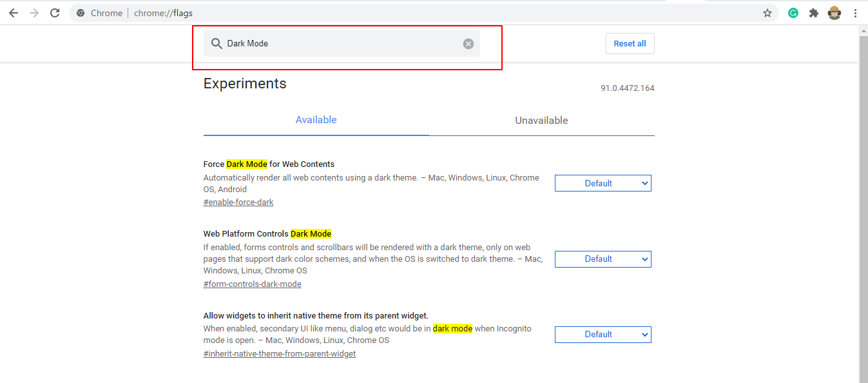
Task: Click the Reset all button
Action: pyautogui.click(x=630, y=43)
